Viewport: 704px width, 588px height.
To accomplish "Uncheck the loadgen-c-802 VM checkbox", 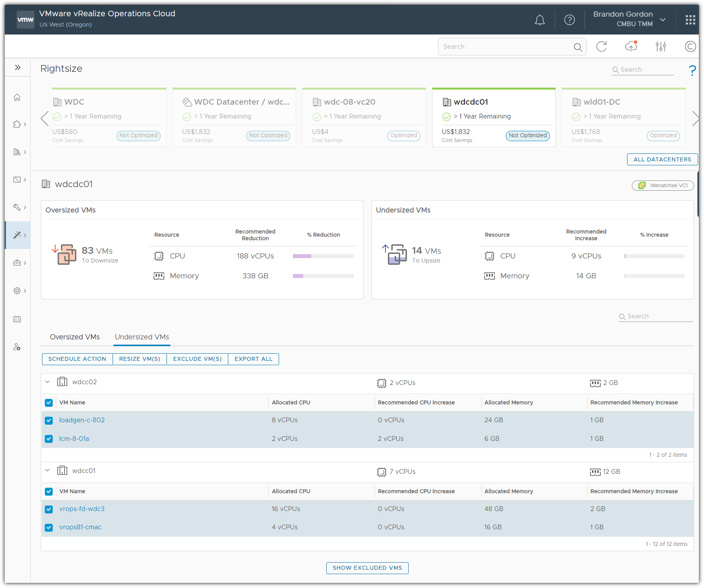I will coord(49,420).
